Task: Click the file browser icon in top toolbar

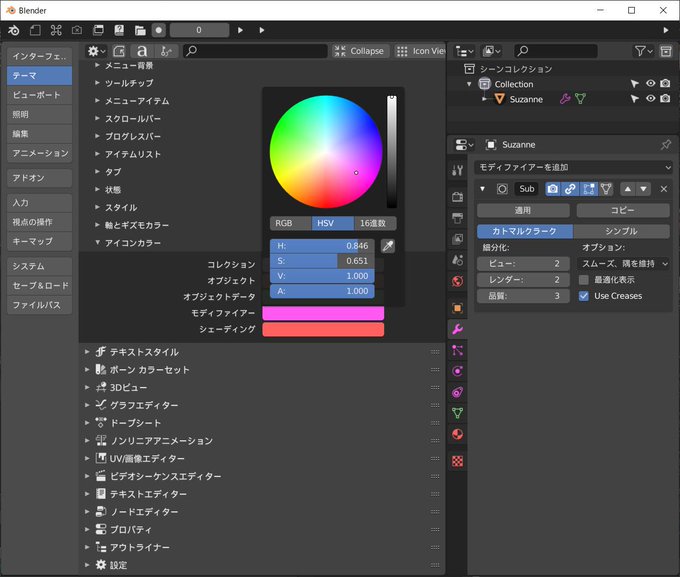Action: click(x=140, y=30)
